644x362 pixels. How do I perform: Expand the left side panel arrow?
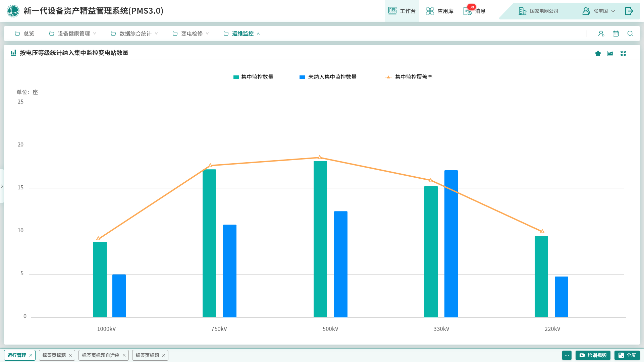2,186
